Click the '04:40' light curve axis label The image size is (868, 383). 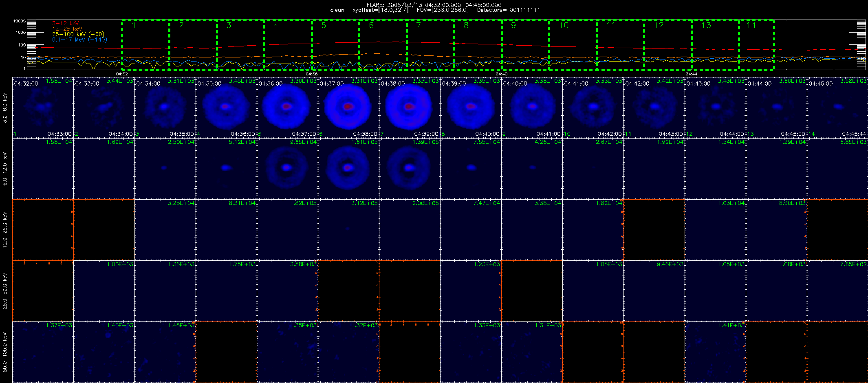coord(502,74)
